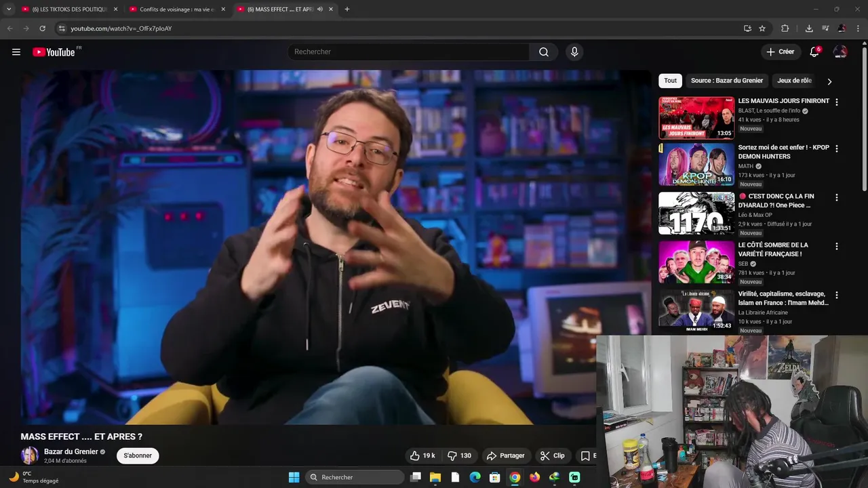The width and height of the screenshot is (868, 488).
Task: Go back in browser history
Action: 9,28
